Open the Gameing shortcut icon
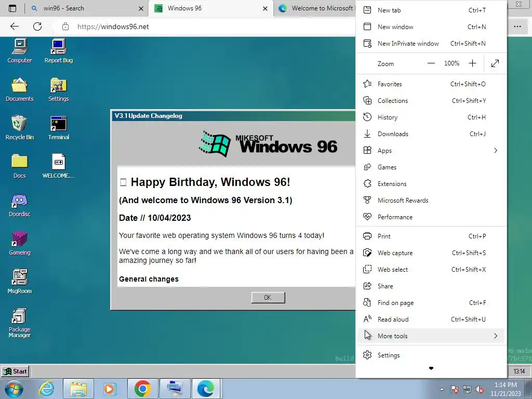 19,243
